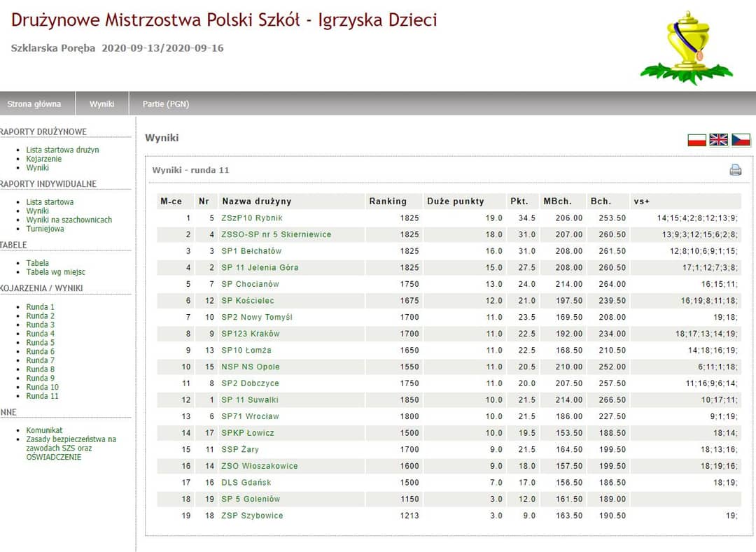Screen dimensions: 756x552
Task: Open the Kojarzenie report link
Action: [x=44, y=159]
